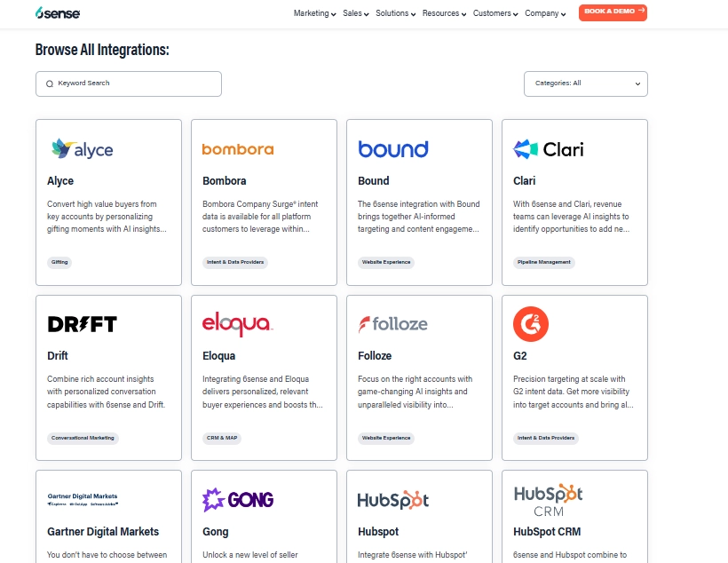Image resolution: width=728 pixels, height=563 pixels.
Task: Open the Bombora integration title
Action: pyautogui.click(x=225, y=180)
